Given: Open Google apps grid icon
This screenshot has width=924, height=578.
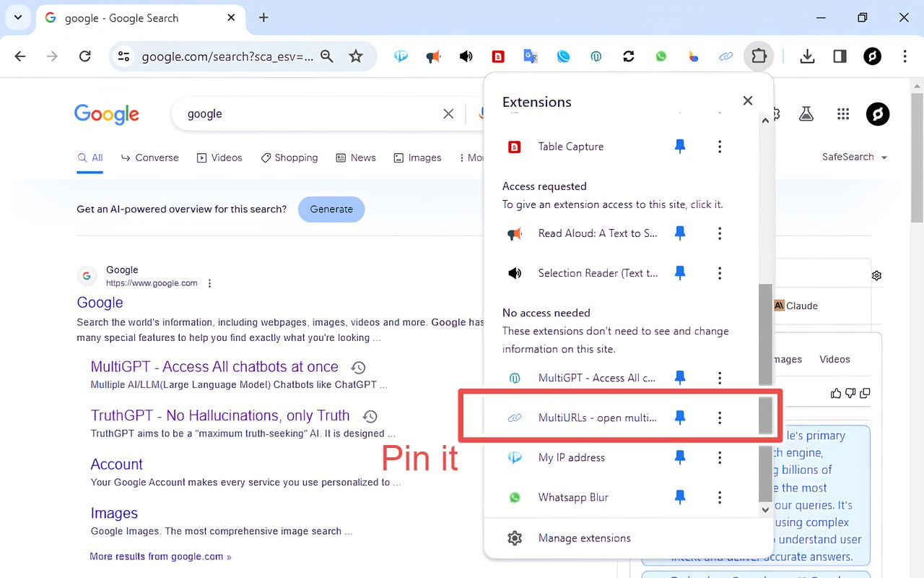Looking at the screenshot, I should pyautogui.click(x=843, y=113).
